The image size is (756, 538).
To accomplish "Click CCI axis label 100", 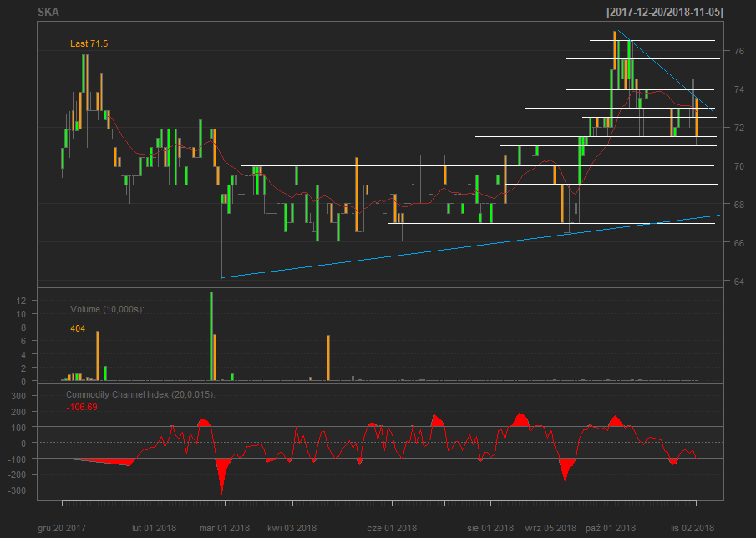I will coord(18,428).
